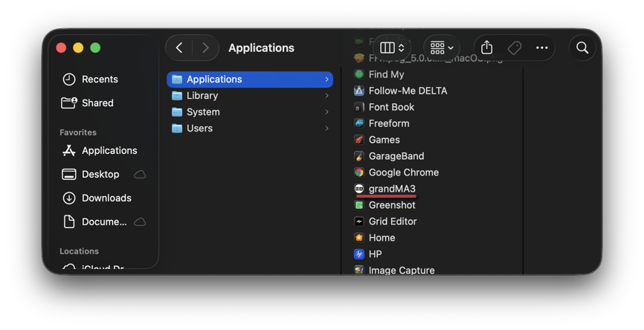Go forward with the right chevron button

205,48
